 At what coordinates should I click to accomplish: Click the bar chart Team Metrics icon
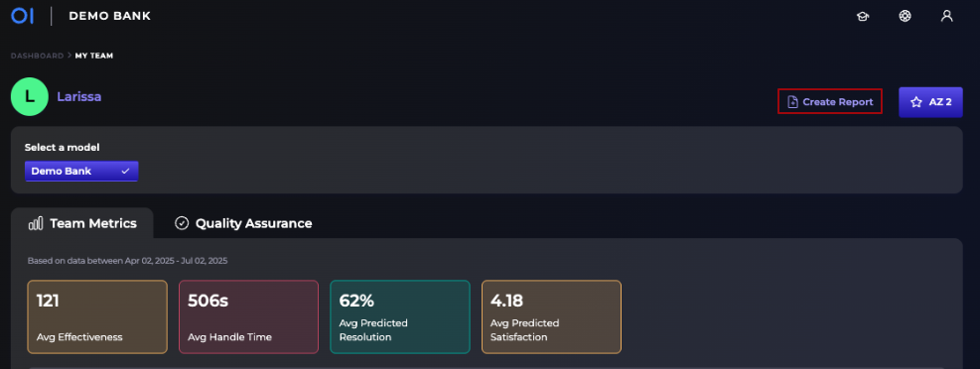coord(36,223)
